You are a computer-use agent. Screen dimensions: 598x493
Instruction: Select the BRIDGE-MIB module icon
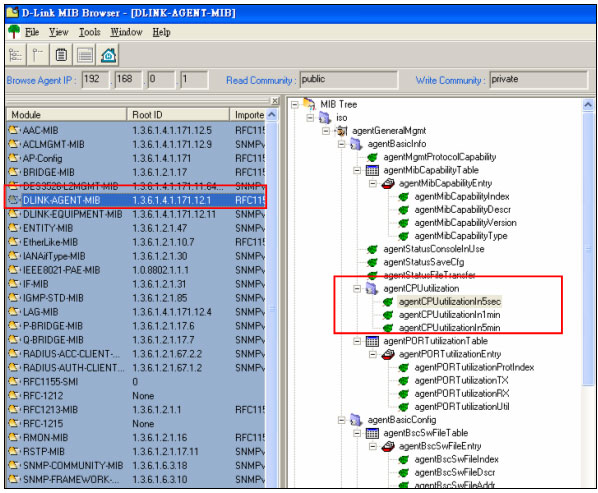click(14, 172)
